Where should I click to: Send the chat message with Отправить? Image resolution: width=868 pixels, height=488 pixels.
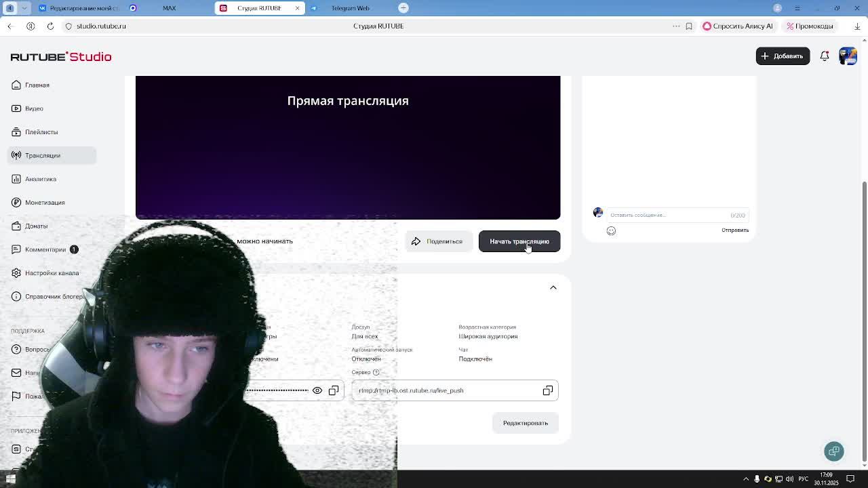735,230
